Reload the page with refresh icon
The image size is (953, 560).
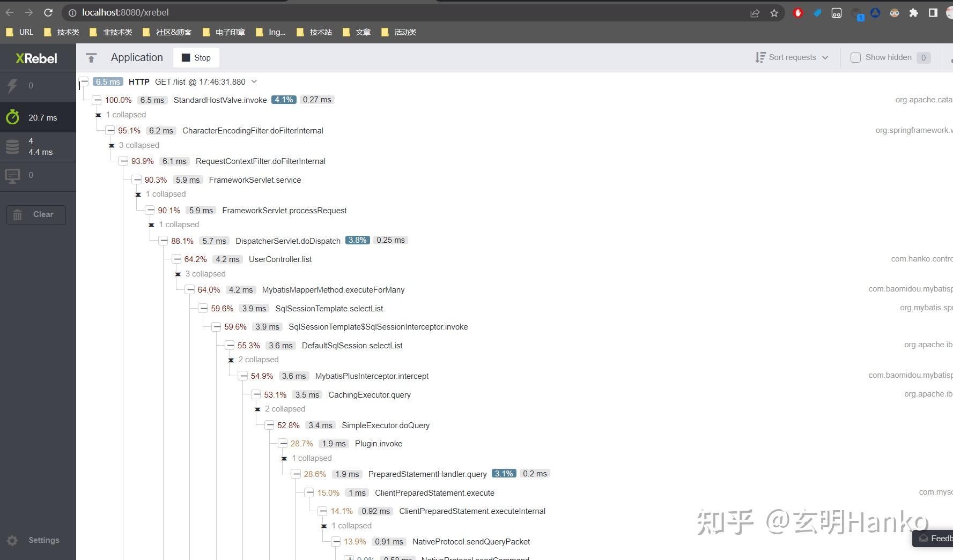(x=48, y=12)
